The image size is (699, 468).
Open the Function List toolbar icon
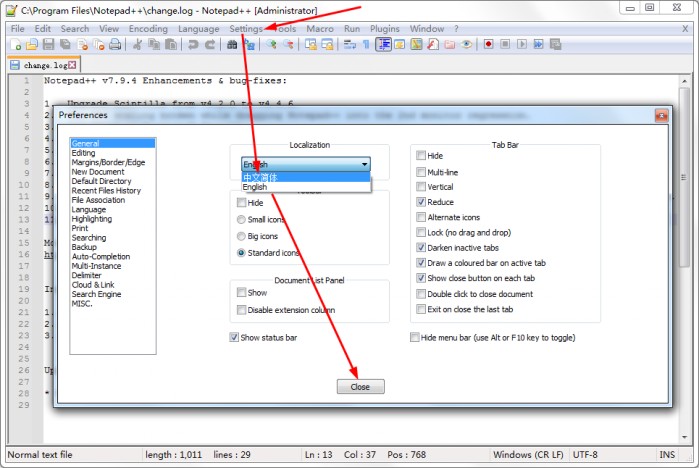433,45
